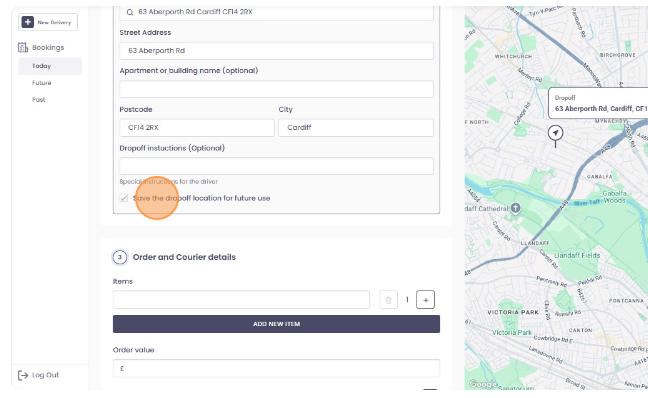
Task: Click the Bookings building icon in sidebar
Action: 23,47
